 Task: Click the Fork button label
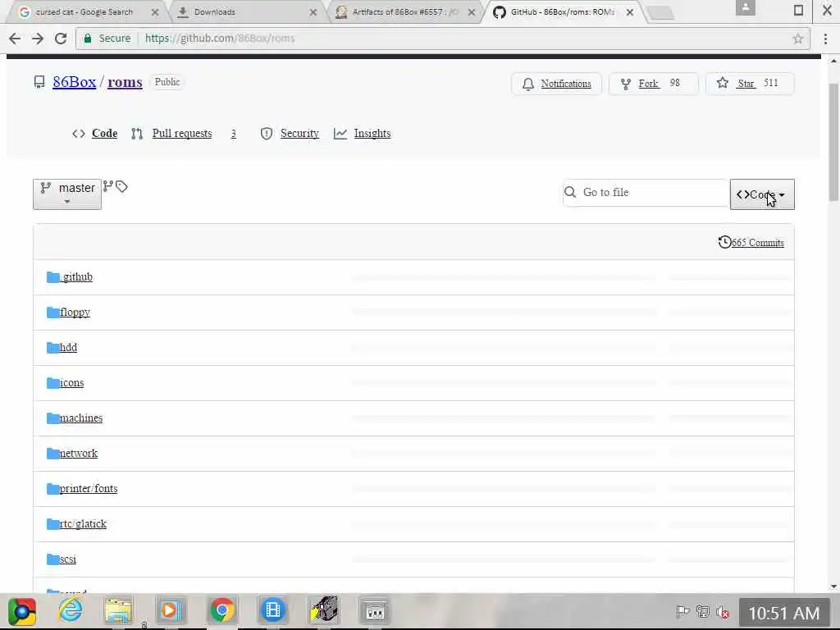click(x=648, y=84)
